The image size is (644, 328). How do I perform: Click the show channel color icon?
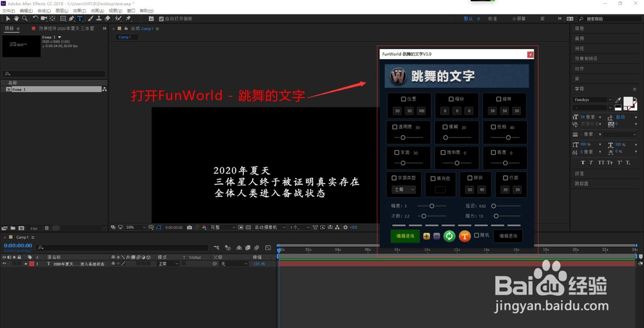tap(204, 227)
